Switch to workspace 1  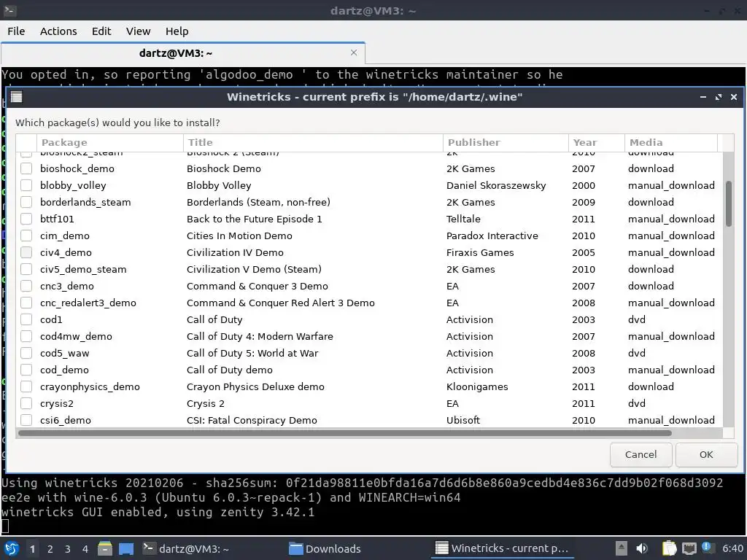coord(32,549)
